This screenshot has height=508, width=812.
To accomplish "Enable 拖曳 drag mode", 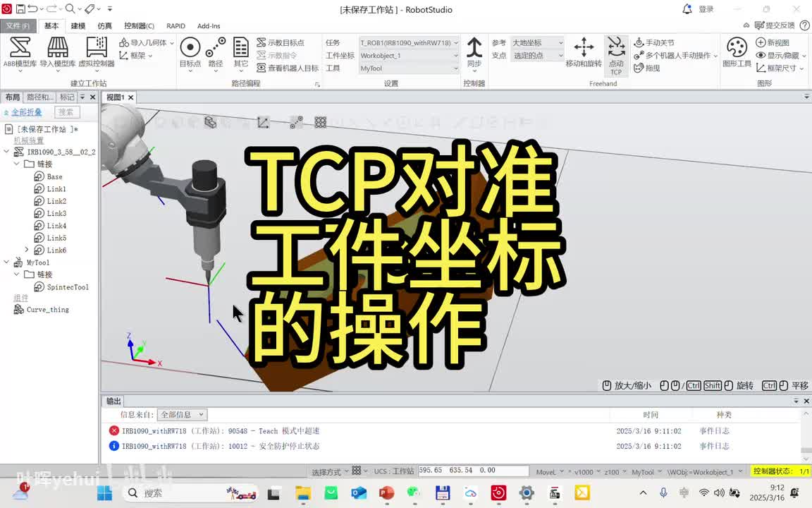I will 647,68.
